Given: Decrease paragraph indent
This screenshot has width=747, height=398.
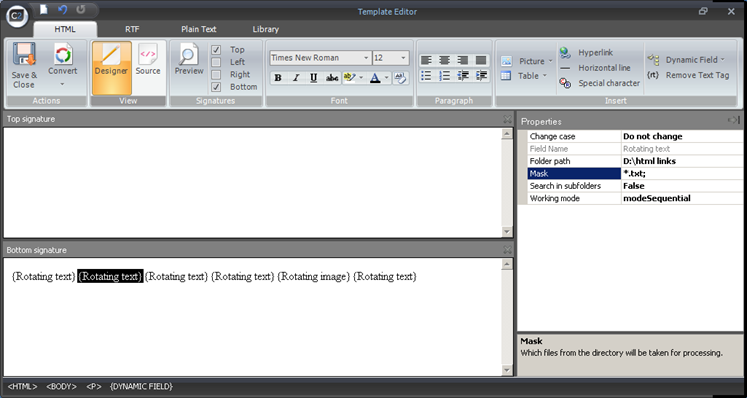Looking at the screenshot, I should (x=463, y=75).
